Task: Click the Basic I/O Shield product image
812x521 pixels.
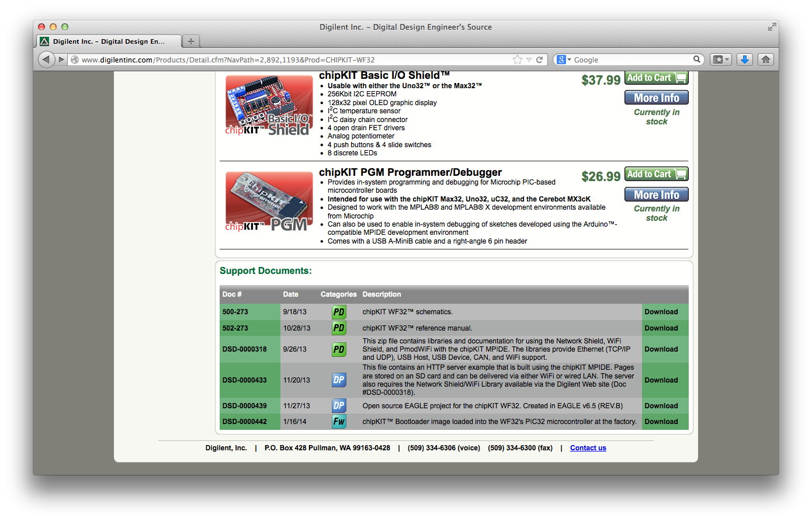Action: tap(269, 106)
